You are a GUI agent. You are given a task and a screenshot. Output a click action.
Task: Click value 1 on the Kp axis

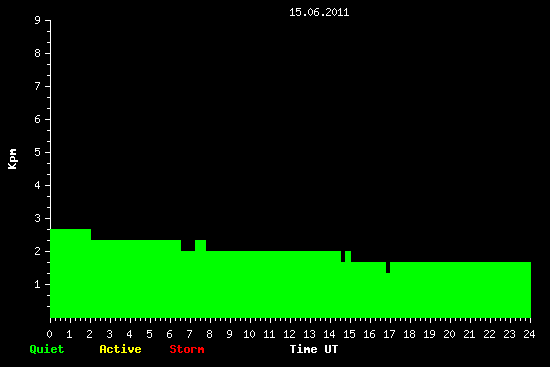pyautogui.click(x=37, y=284)
